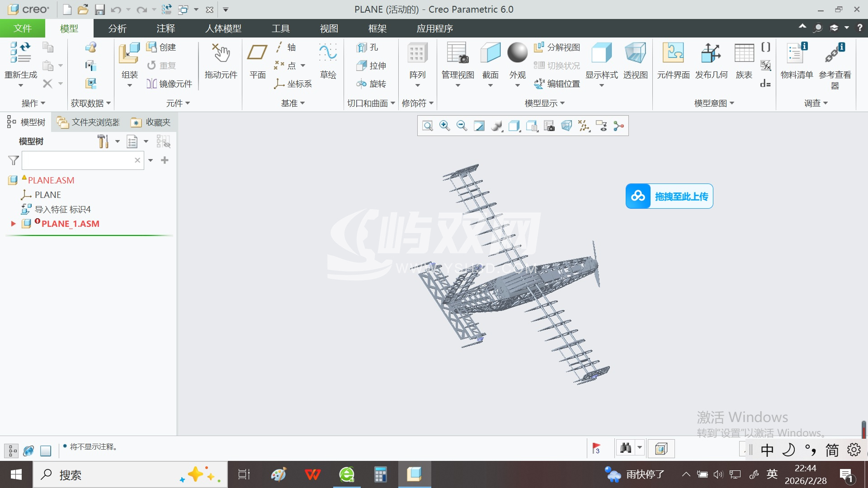
Task: Open the Datum (基准) group dropdown
Action: [293, 103]
